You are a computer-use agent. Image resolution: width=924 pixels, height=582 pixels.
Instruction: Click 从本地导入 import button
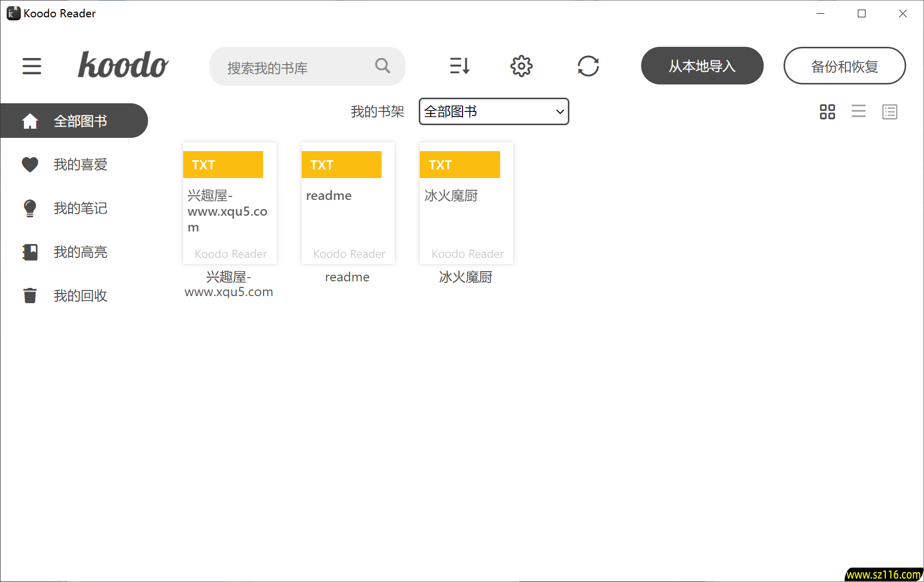pos(702,66)
